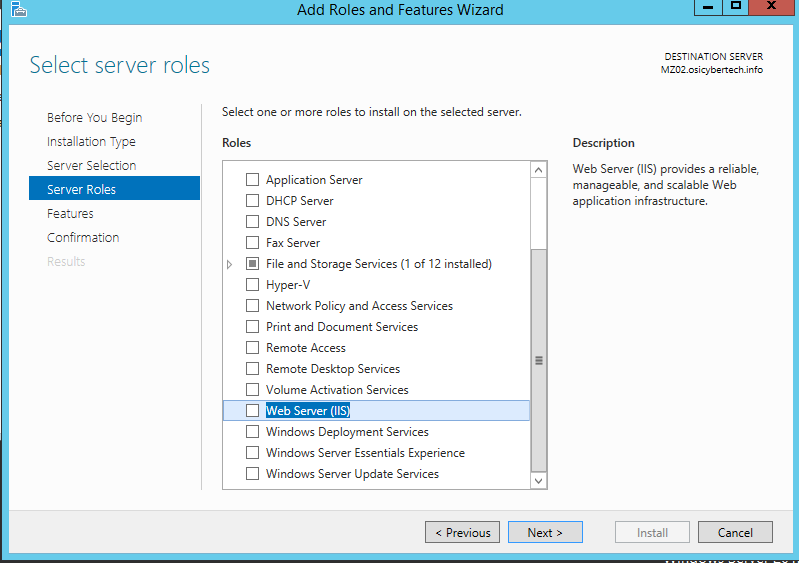Close the Add Roles and Features Wizard
Viewport: 799px width, 563px height.
pos(771,7)
